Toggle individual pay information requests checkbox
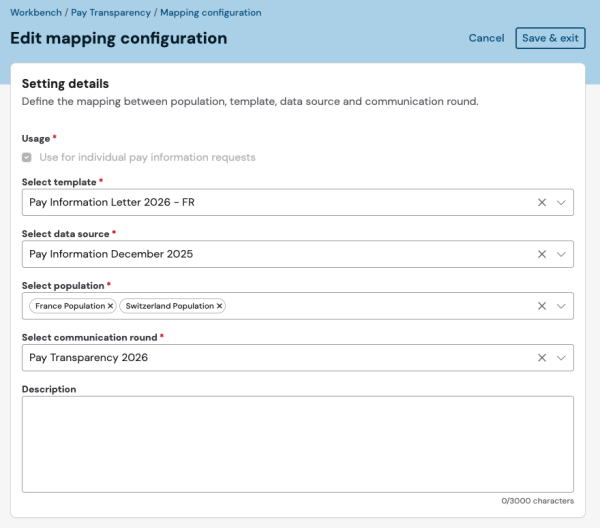Viewport: 600px width, 528px height. 26,157
